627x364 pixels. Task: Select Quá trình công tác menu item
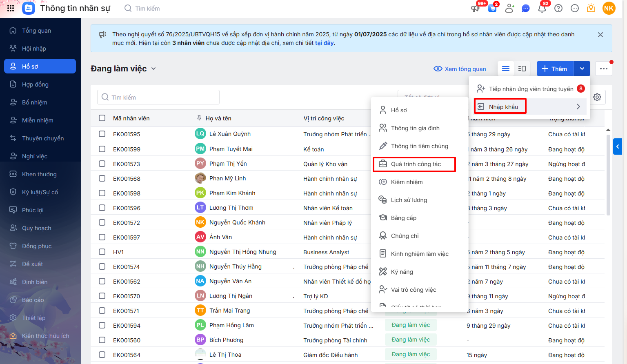[416, 164]
